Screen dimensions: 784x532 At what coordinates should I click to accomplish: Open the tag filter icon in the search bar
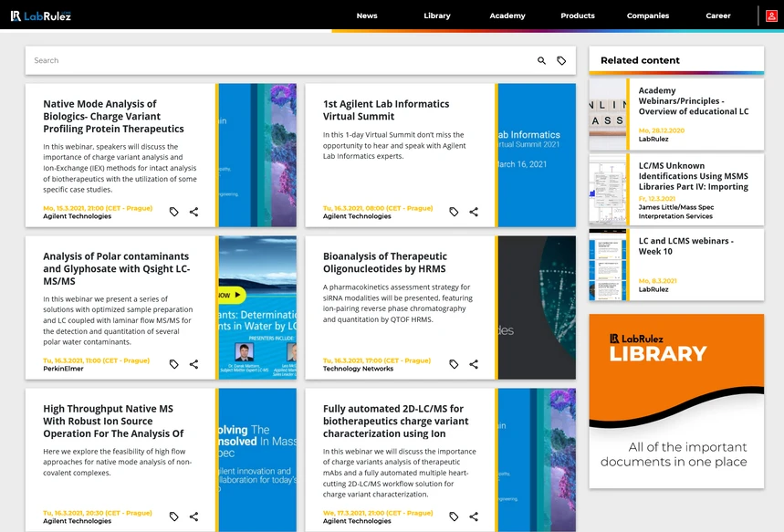[x=561, y=60]
